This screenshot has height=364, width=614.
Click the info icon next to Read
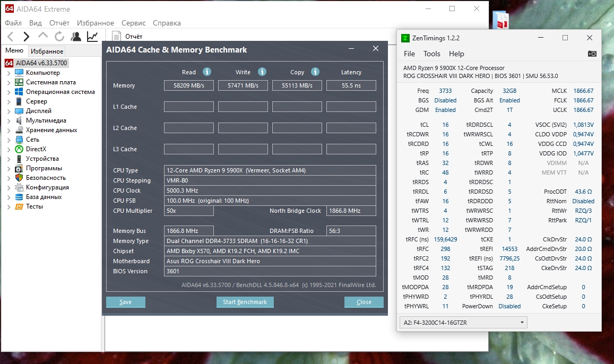click(207, 72)
